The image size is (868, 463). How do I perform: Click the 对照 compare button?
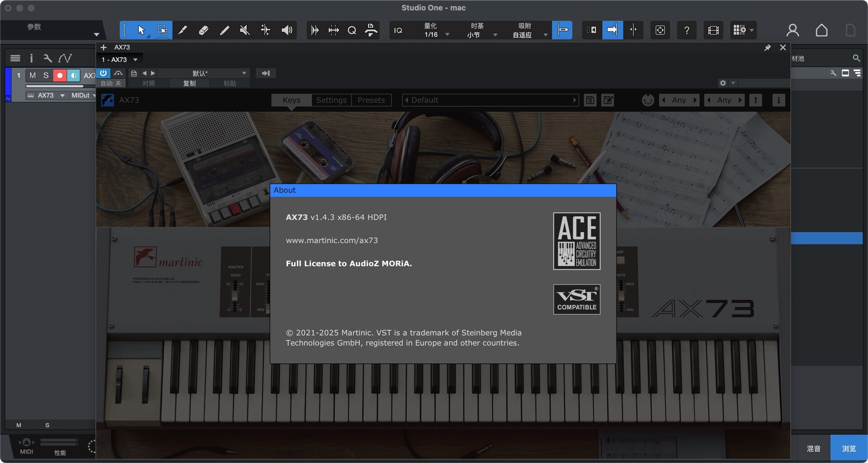coord(148,84)
